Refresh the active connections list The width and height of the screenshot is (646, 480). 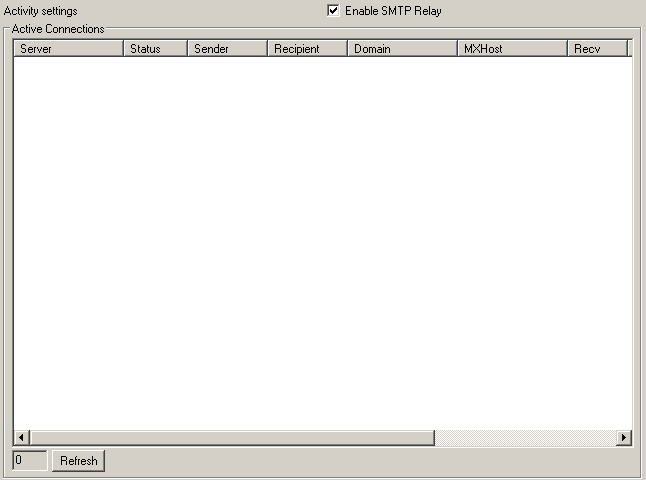[x=79, y=461]
